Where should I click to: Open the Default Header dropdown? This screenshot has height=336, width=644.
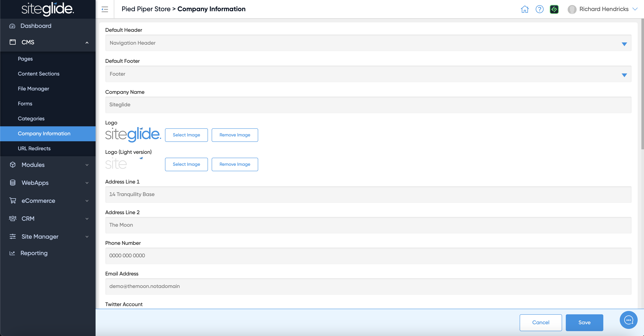click(368, 43)
